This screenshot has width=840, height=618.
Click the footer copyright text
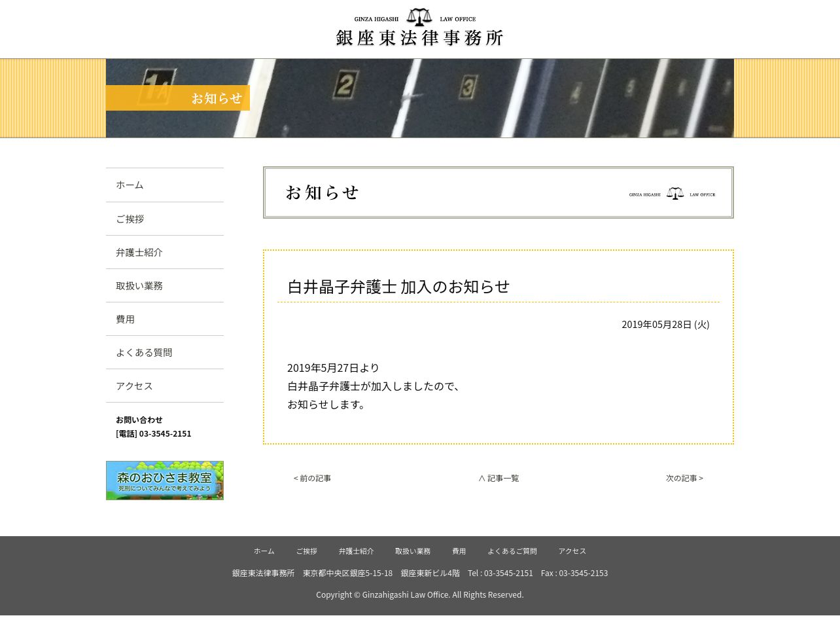tap(420, 595)
